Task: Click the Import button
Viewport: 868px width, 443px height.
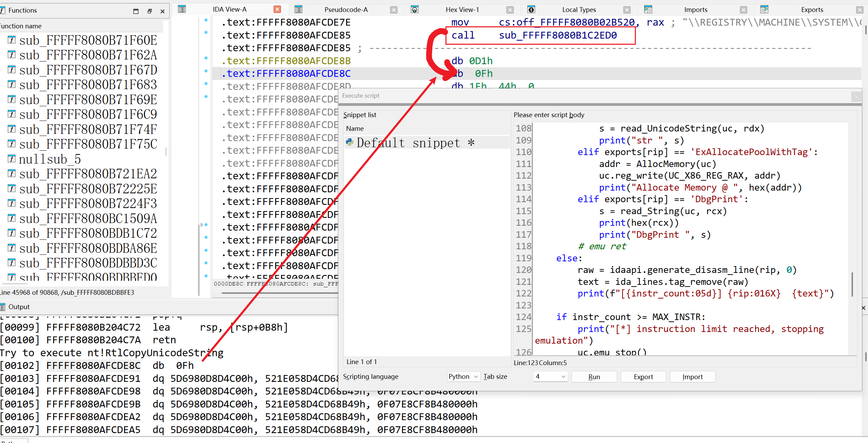Action: 692,376
